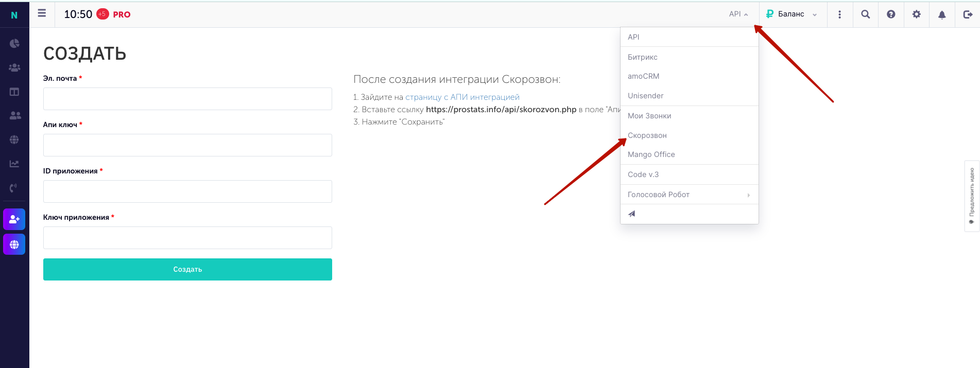Image resolution: width=980 pixels, height=368 pixels.
Task: Click the ruble currency icon
Action: [x=770, y=14]
